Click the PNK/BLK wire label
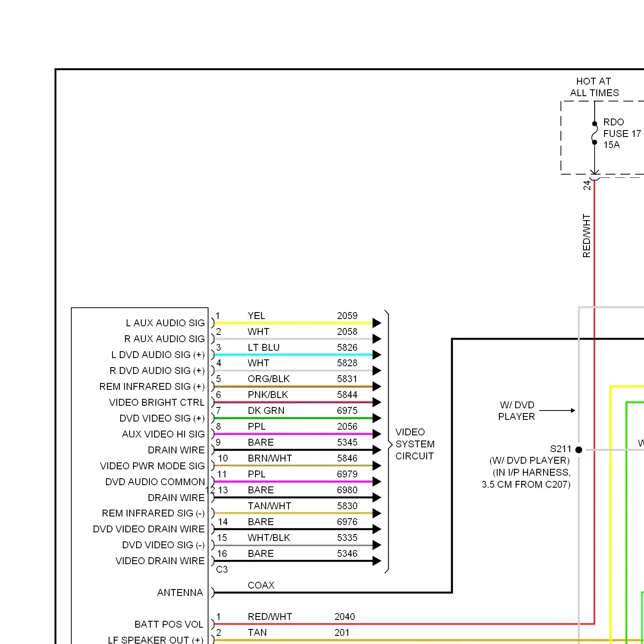 tap(268, 395)
